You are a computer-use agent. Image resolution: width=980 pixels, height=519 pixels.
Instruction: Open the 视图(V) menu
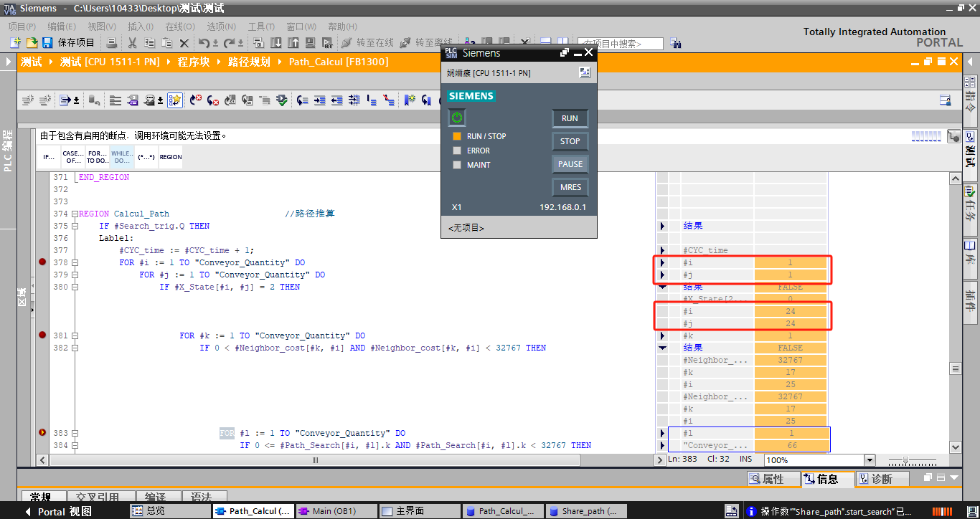[x=101, y=27]
